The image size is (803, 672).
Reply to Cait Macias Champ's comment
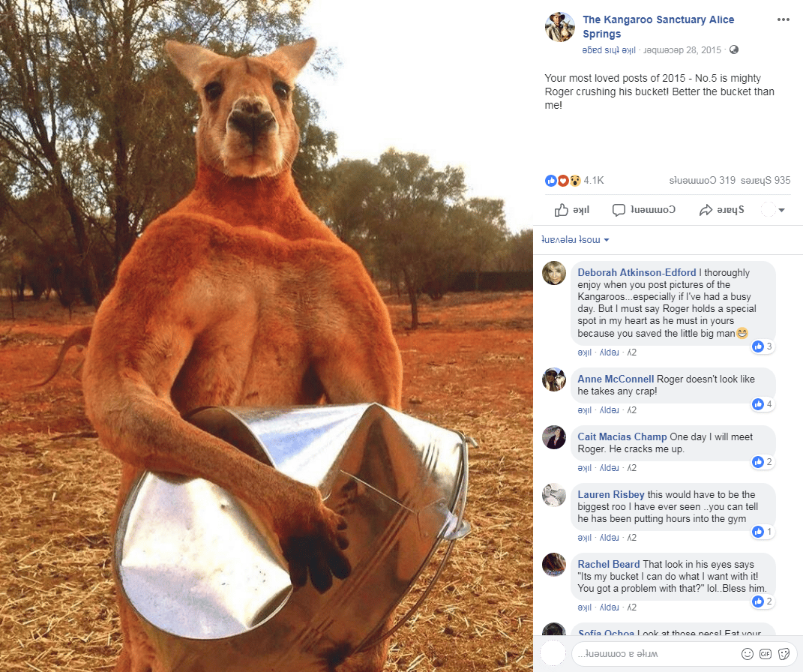(x=609, y=468)
